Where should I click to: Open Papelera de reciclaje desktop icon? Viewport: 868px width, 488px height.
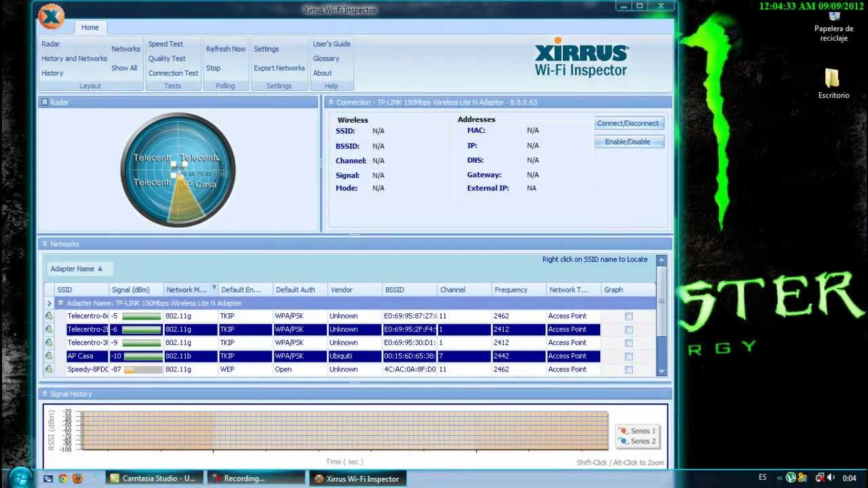pos(833,26)
